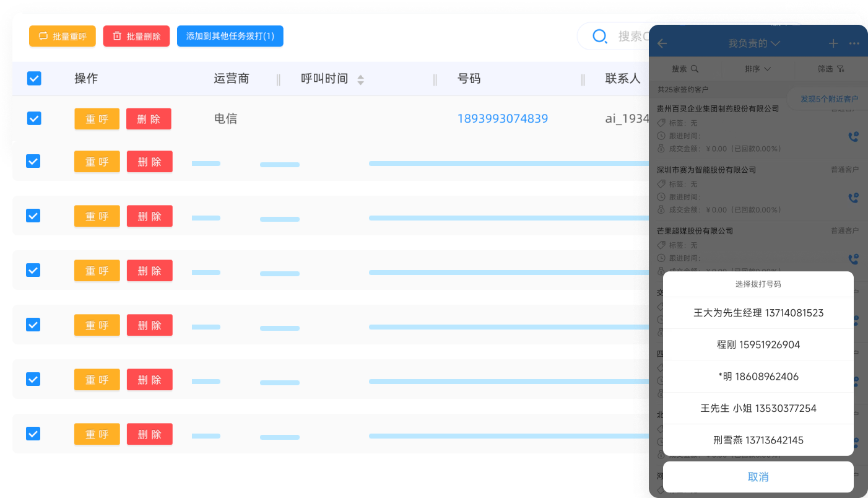
Task: Dial 程刚 15951926904
Action: (758, 344)
